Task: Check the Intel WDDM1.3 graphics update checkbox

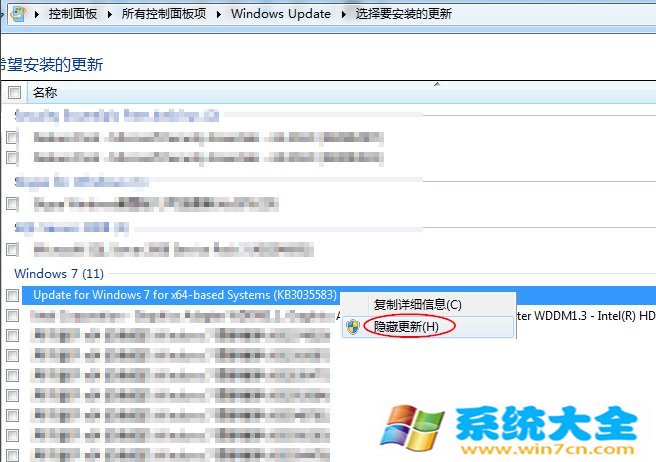Action: 13,315
